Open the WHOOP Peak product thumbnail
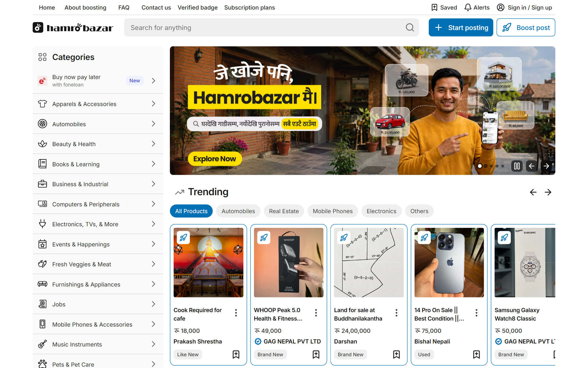The width and height of the screenshot is (588, 368). [289, 263]
